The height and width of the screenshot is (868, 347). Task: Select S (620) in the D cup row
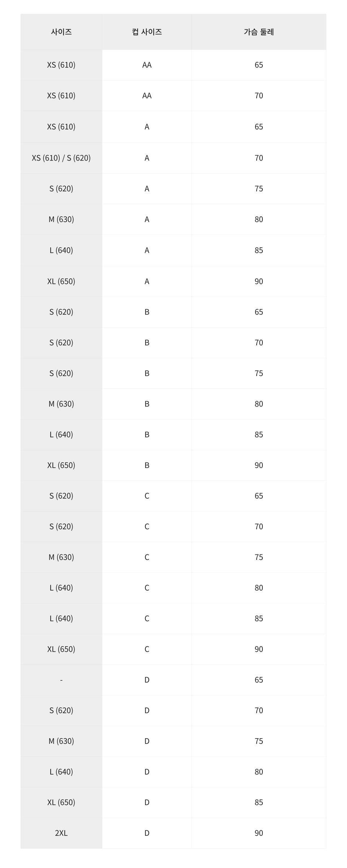coord(61,710)
